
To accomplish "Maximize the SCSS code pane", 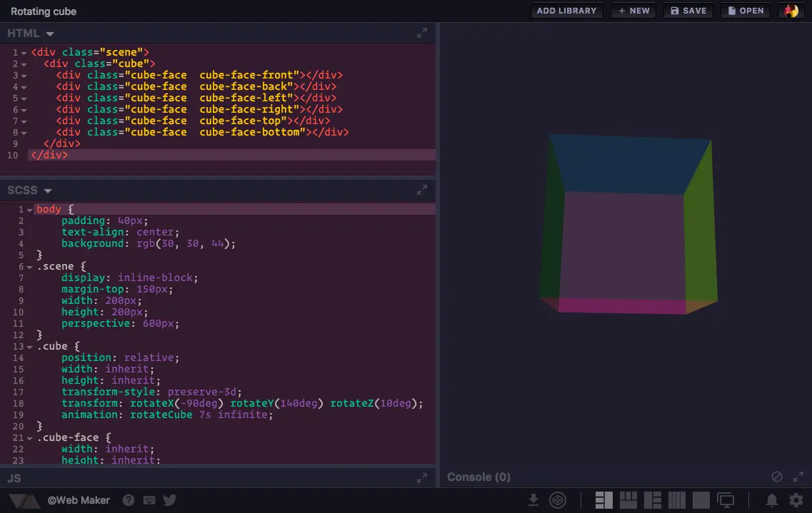I will [422, 191].
